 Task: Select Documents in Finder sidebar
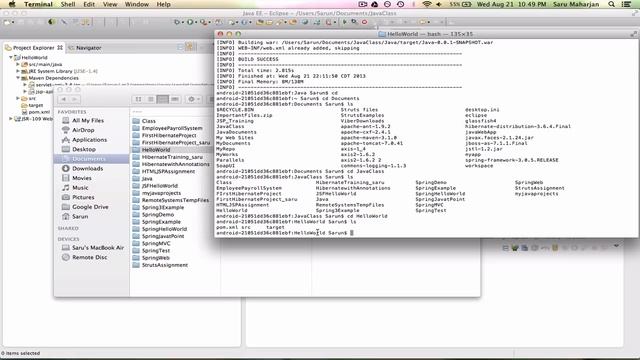click(91, 159)
